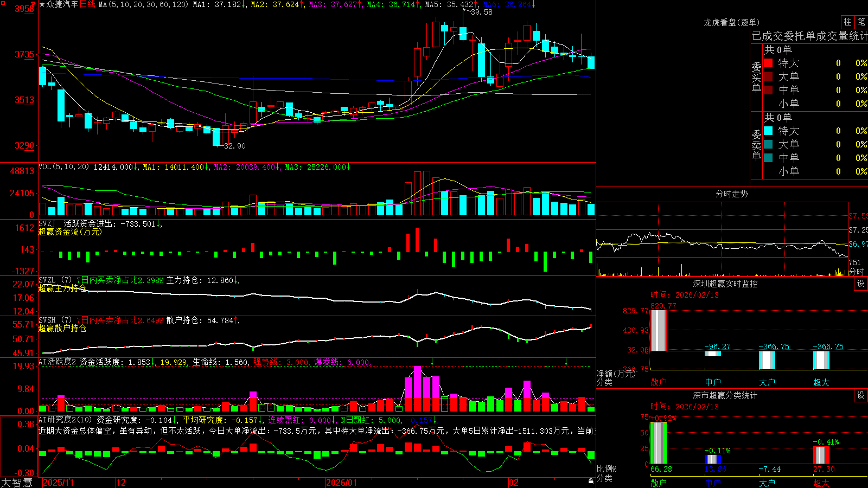The width and height of the screenshot is (868, 488).
Task: Click the MA(5,10,20,30,60,120) indicator parameters
Action: coord(144,4)
